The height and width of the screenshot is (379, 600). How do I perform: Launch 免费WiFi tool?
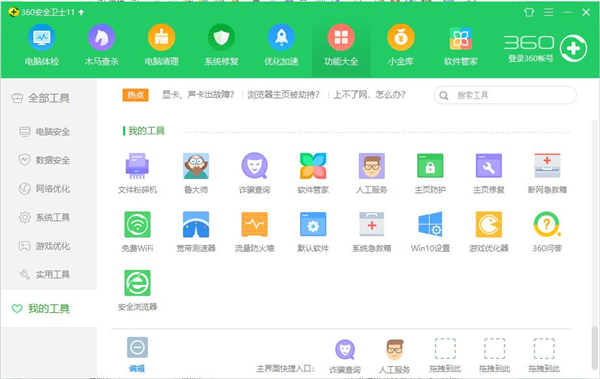pyautogui.click(x=137, y=232)
